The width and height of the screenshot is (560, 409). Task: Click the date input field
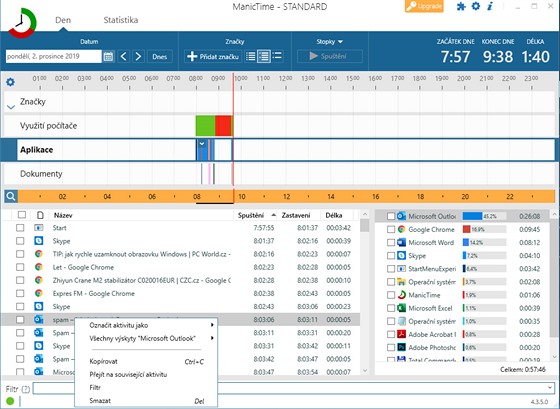pyautogui.click(x=54, y=56)
